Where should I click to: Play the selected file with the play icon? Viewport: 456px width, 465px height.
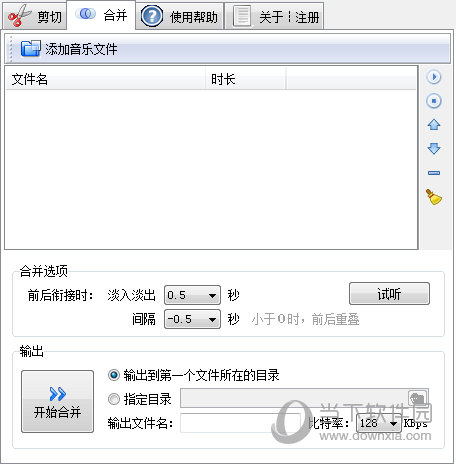[434, 77]
